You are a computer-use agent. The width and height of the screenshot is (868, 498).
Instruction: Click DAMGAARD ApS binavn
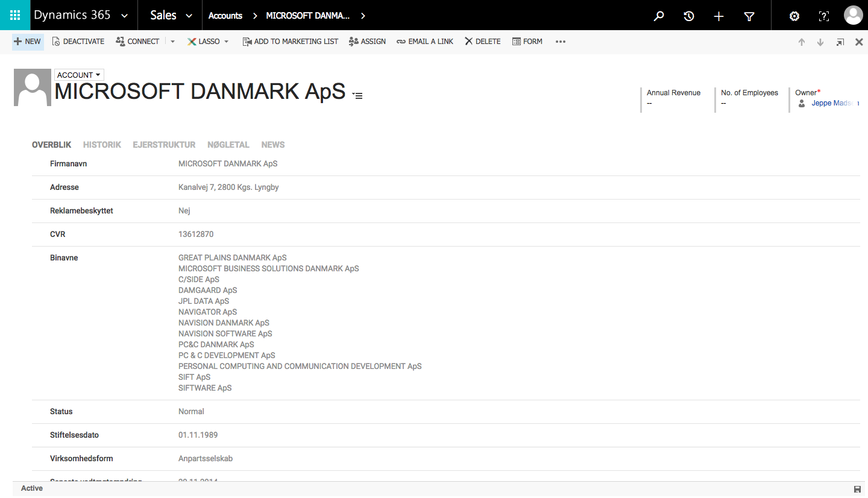pyautogui.click(x=208, y=290)
